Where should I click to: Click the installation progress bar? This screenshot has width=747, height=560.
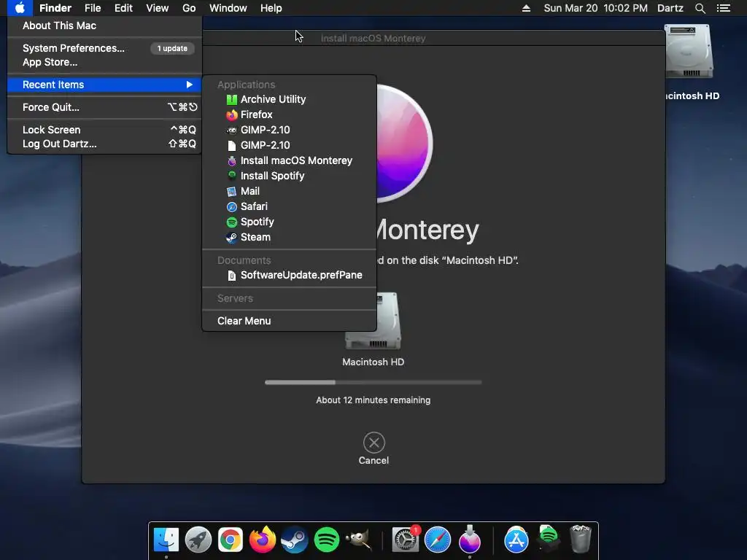click(373, 382)
